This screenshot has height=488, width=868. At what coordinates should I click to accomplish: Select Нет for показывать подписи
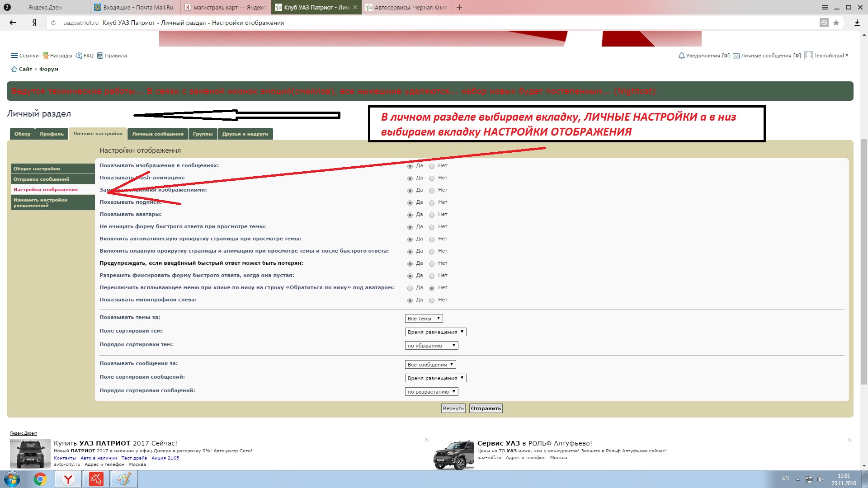pos(432,203)
